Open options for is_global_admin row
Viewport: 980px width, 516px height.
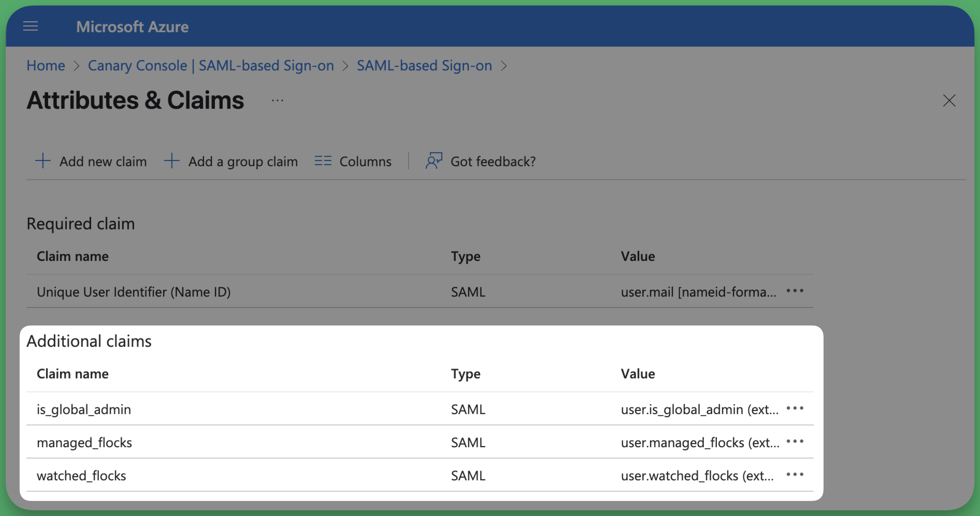pyautogui.click(x=795, y=408)
